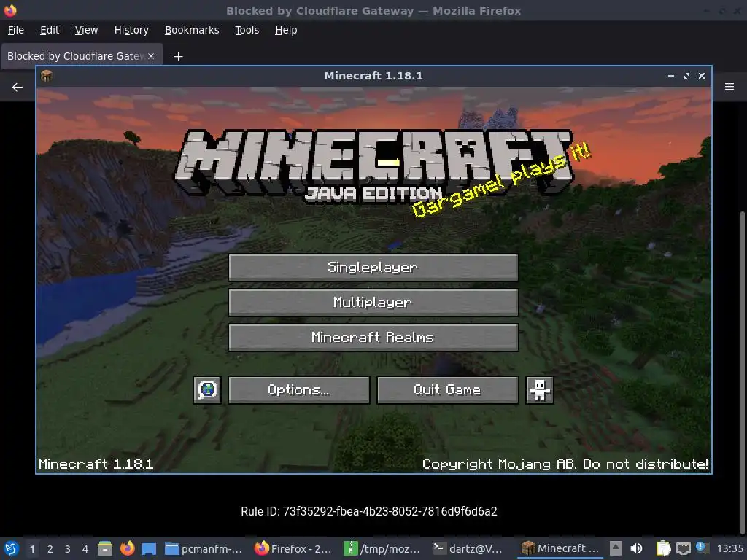This screenshot has width=747, height=560.
Task: Minimize the Minecraft window
Action: tap(671, 76)
